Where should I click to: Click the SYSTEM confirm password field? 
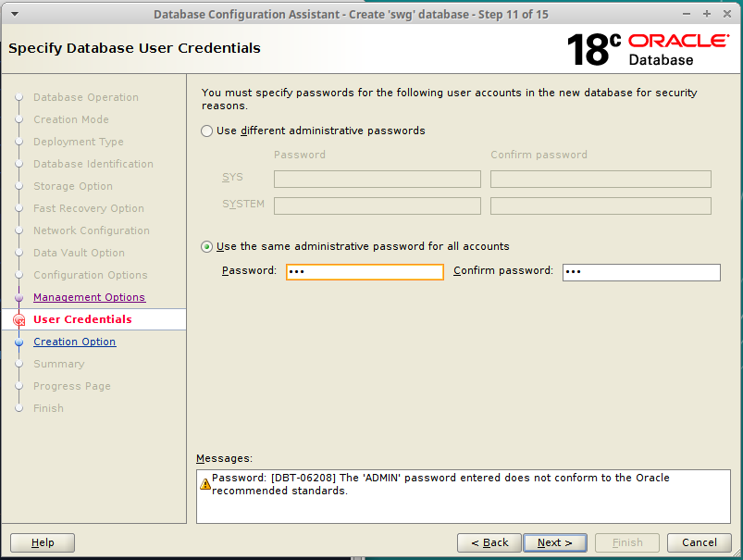[x=601, y=206]
